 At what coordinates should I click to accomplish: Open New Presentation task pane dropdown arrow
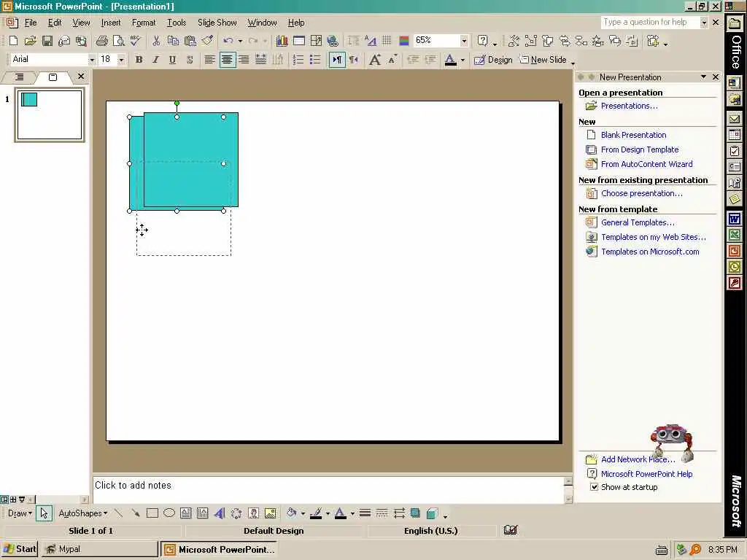[704, 77]
